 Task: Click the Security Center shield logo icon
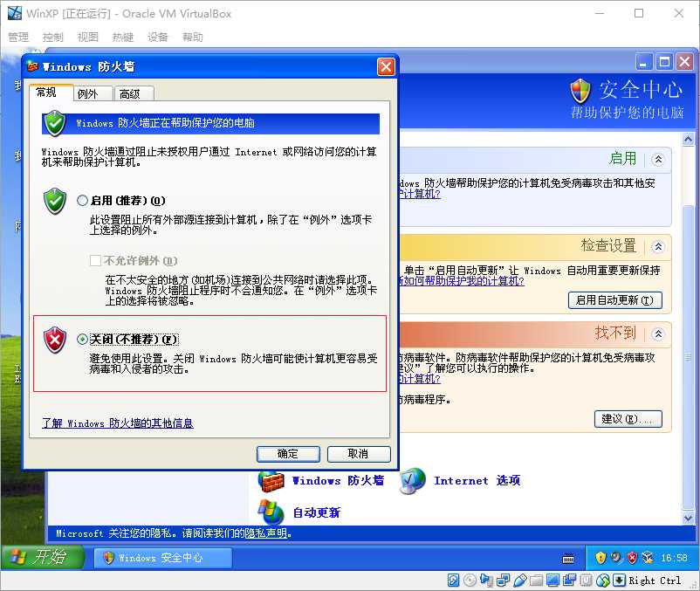580,91
